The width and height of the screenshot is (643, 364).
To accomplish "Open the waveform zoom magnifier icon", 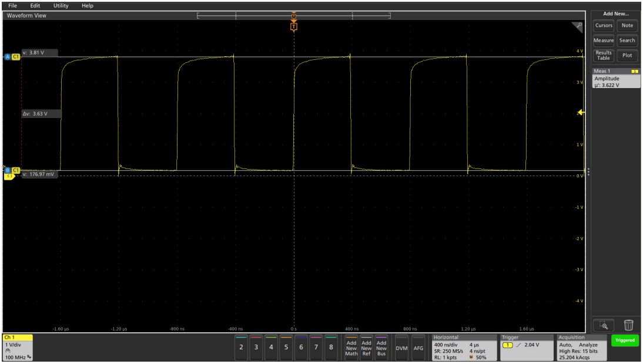I will click(x=580, y=25).
